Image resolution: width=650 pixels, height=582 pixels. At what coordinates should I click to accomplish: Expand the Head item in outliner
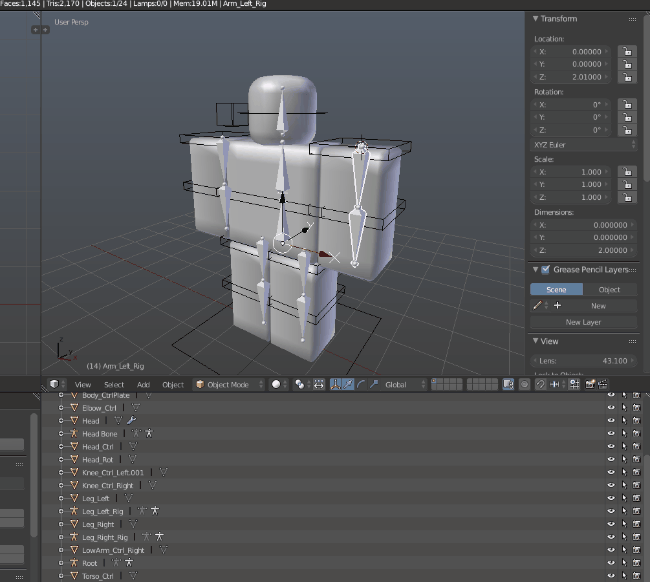click(x=61, y=421)
